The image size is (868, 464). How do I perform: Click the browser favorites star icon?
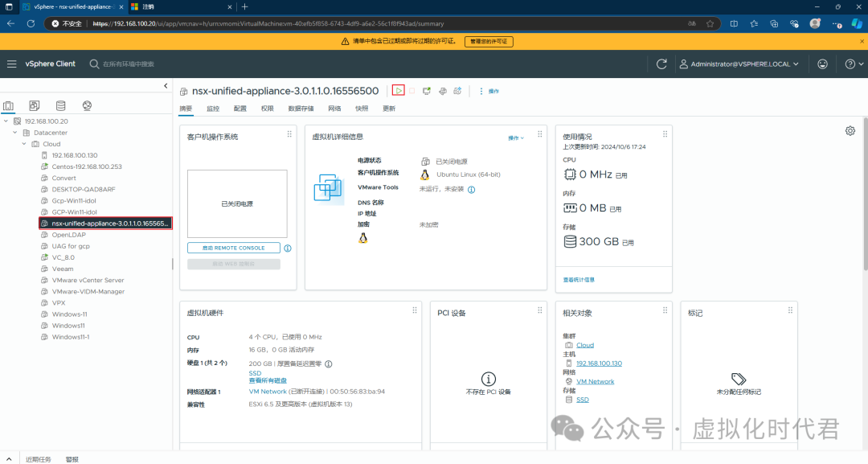710,24
